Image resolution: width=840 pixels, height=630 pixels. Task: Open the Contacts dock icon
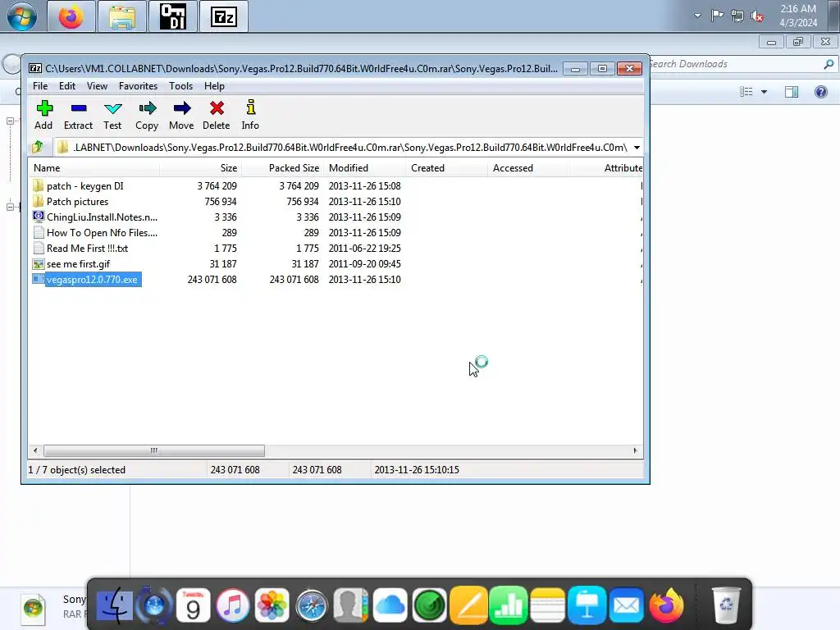[x=351, y=606]
